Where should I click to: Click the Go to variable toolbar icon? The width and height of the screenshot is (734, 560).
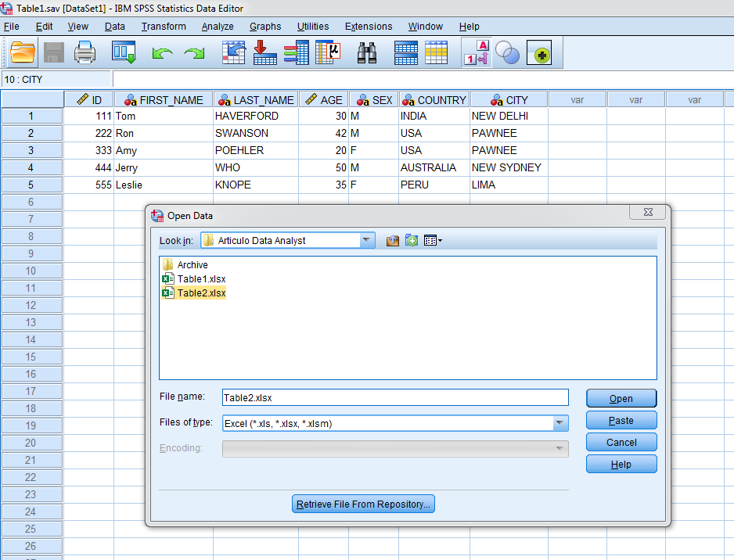(265, 52)
